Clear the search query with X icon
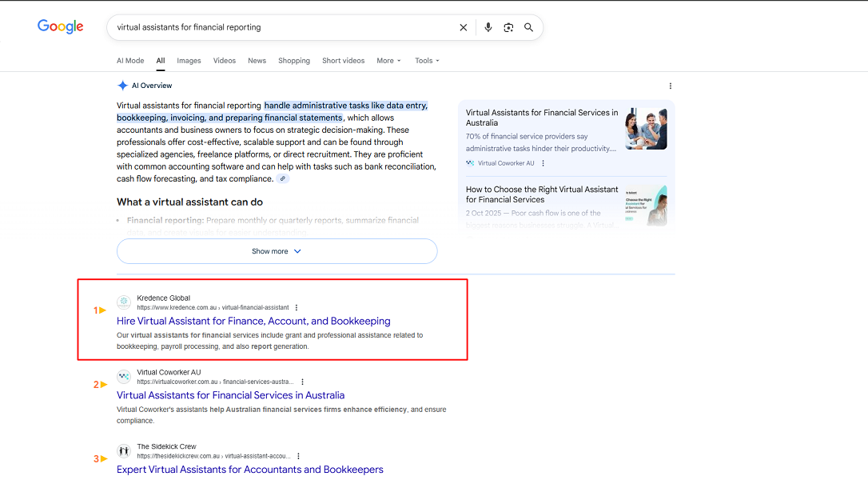Screen dimensions: 868x480 coord(463,27)
